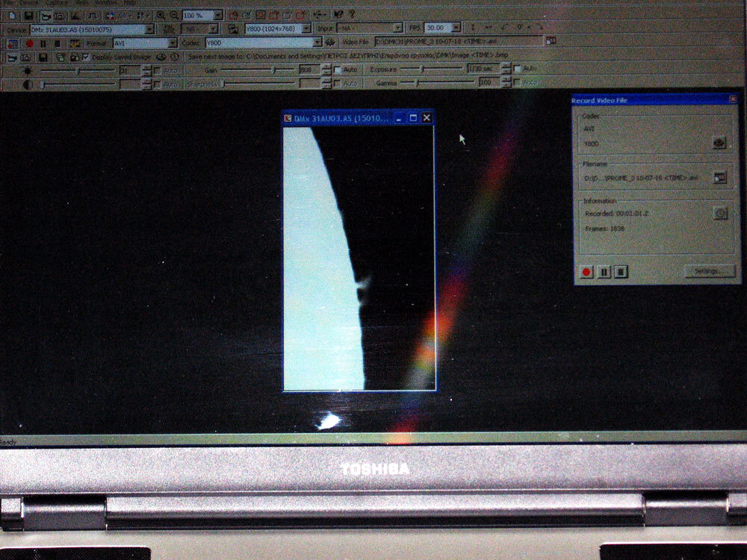Enable Auto checkbox for Gain
This screenshot has height=560, width=747.
pos(338,69)
